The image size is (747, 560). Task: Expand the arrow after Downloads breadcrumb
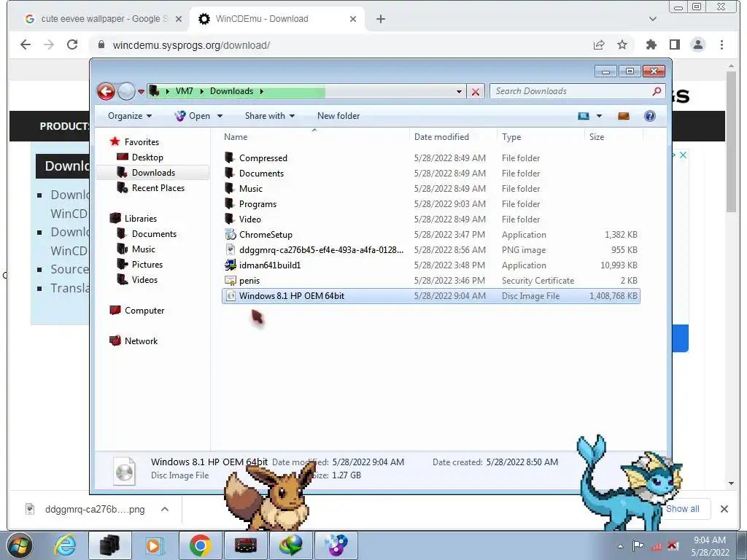(x=262, y=91)
